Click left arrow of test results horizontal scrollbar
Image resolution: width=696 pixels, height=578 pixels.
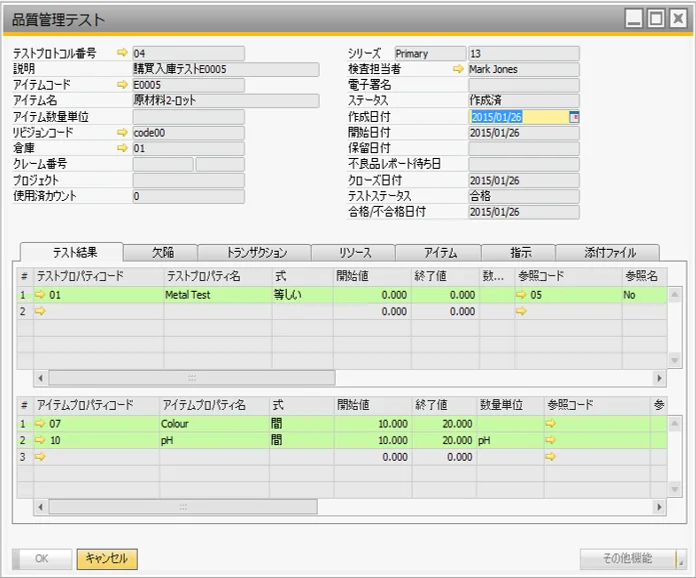41,378
